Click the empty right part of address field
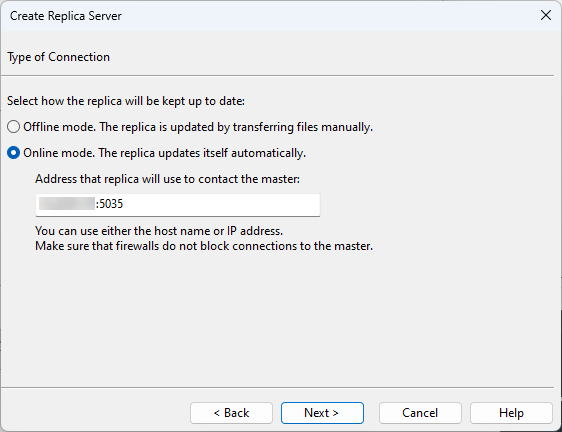Viewport: 562px width, 432px height. (222, 205)
